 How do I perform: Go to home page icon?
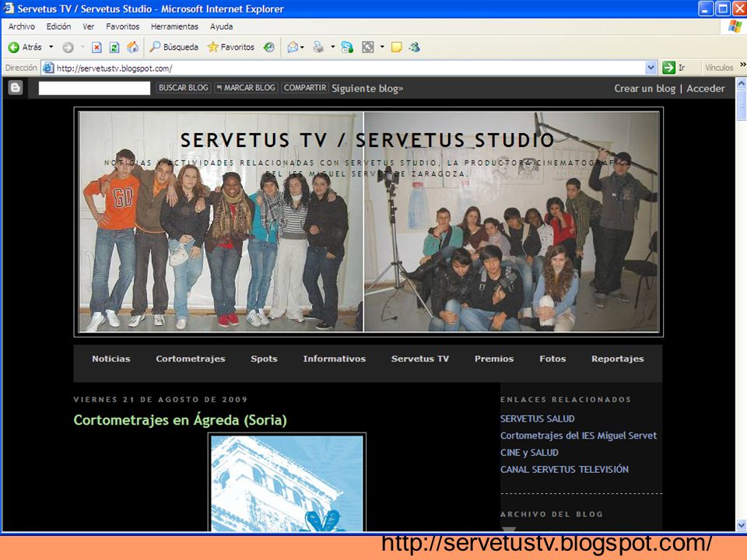132,47
